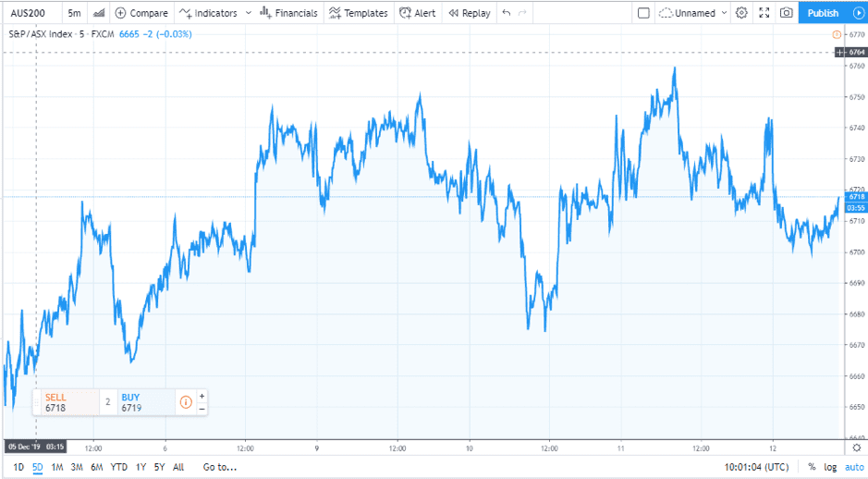Toggle auto scale
Screen dimensions: 868x479
(x=854, y=467)
